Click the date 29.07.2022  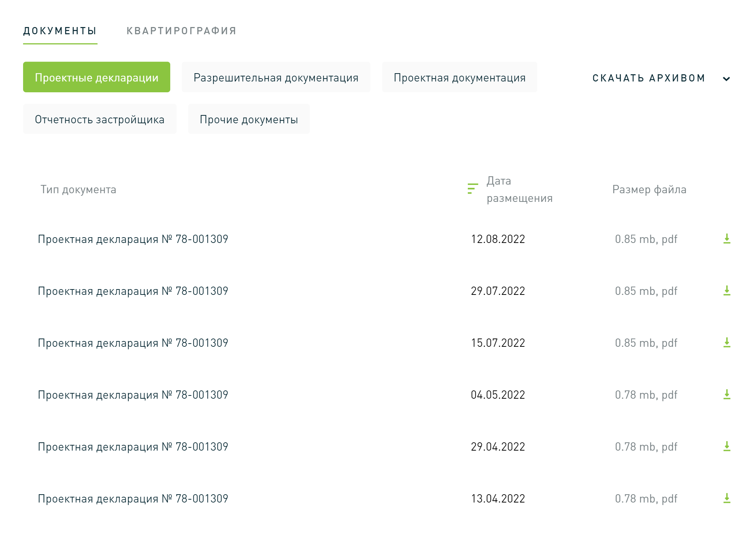coord(498,291)
